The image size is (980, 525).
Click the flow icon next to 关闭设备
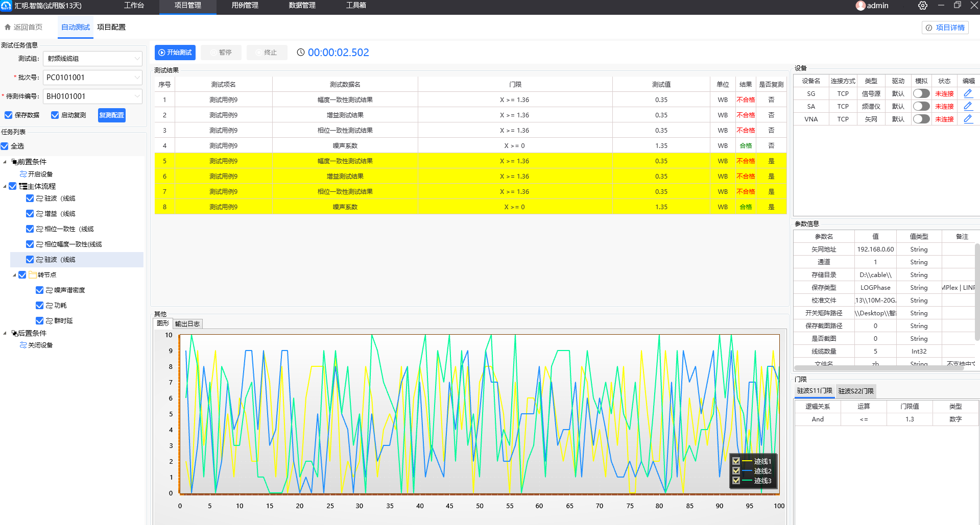click(x=23, y=345)
